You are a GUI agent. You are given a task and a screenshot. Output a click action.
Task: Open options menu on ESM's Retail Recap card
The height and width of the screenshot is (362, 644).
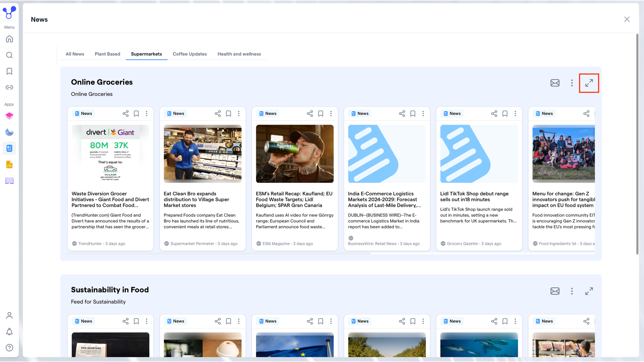[331, 114]
